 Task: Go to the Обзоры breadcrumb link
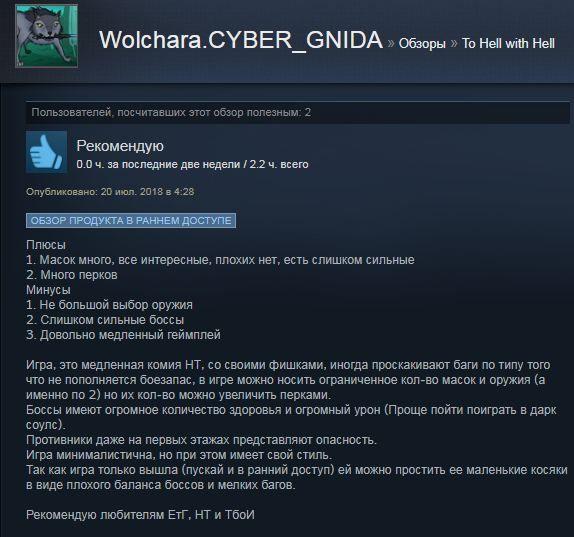[422, 44]
